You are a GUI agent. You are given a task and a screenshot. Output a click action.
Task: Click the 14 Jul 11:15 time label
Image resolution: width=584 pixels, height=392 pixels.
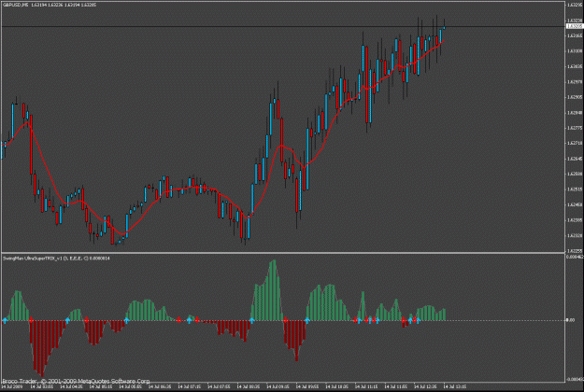coord(366,386)
